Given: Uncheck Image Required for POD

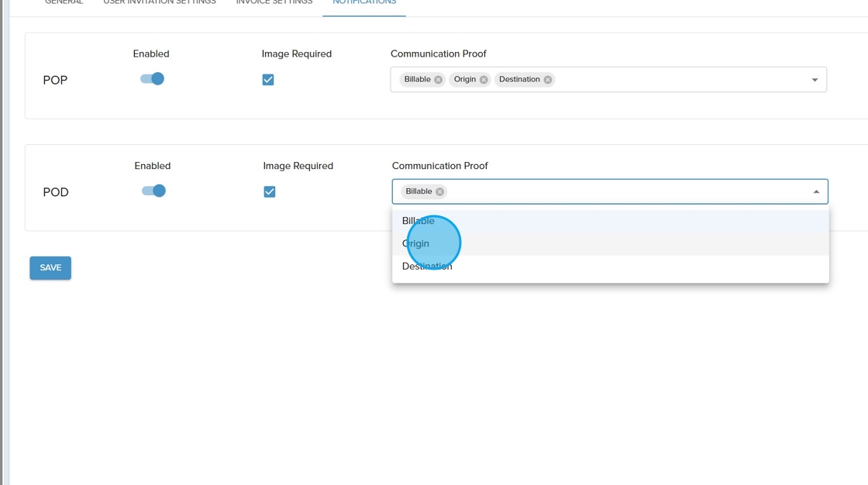Looking at the screenshot, I should [x=270, y=192].
